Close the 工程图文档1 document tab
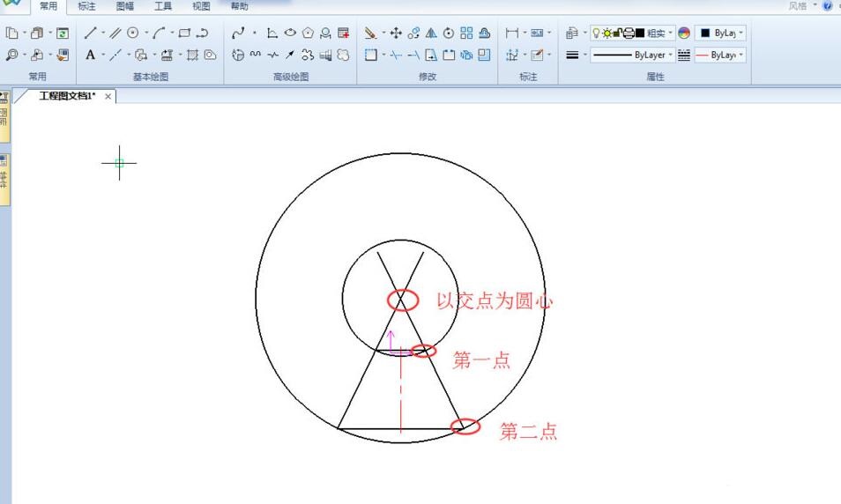The height and width of the screenshot is (504, 841). pos(108,97)
